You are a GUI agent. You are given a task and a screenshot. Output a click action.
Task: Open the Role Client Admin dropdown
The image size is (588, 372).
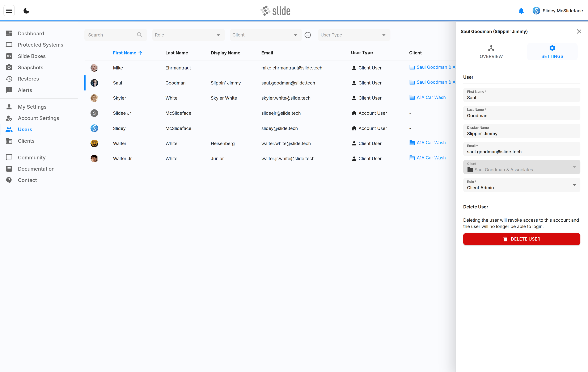pos(522,185)
